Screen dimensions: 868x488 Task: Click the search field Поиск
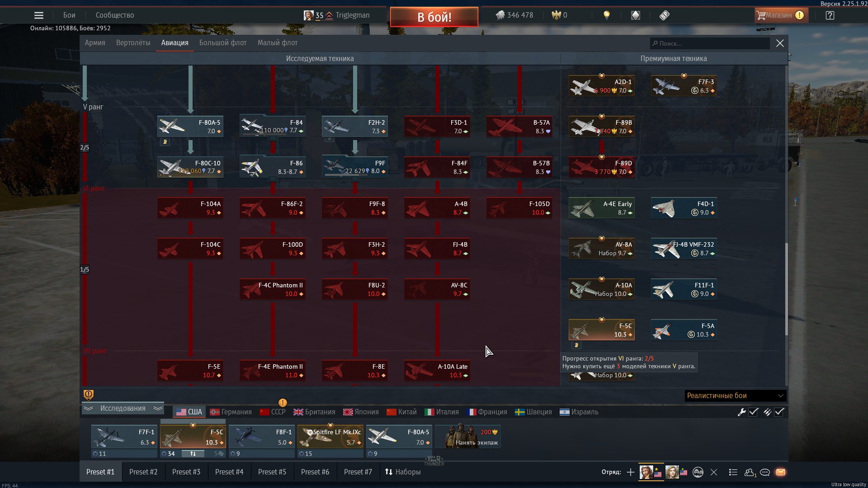click(x=710, y=43)
